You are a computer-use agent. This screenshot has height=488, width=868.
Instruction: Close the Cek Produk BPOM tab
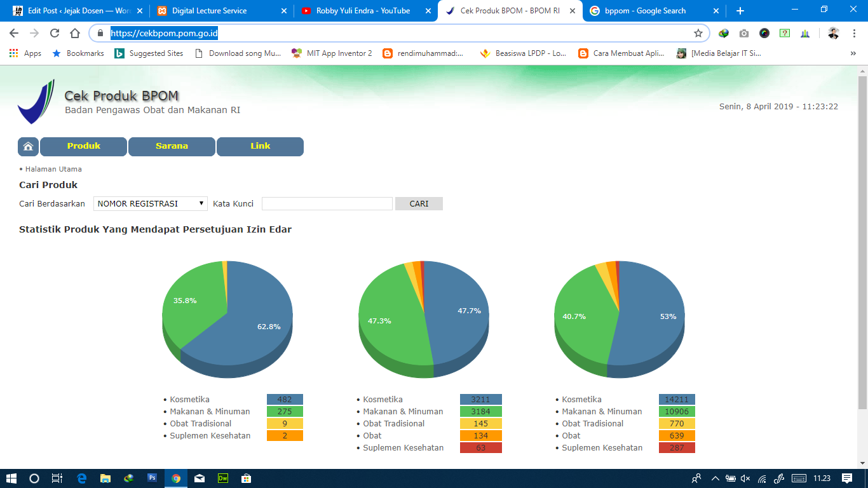point(572,11)
